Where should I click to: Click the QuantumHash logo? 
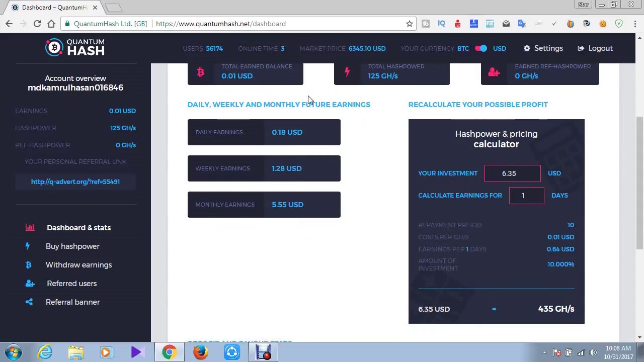click(x=75, y=47)
